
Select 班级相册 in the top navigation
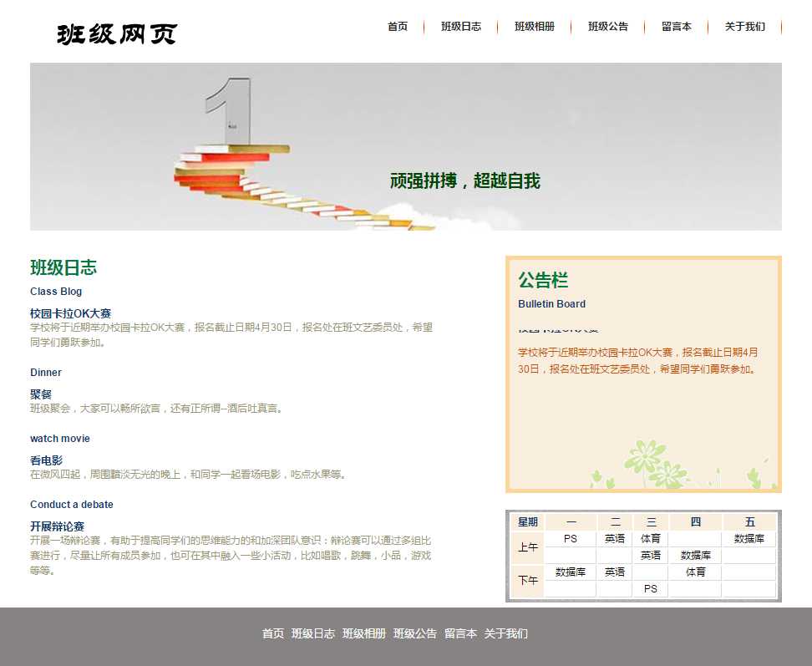pos(535,27)
